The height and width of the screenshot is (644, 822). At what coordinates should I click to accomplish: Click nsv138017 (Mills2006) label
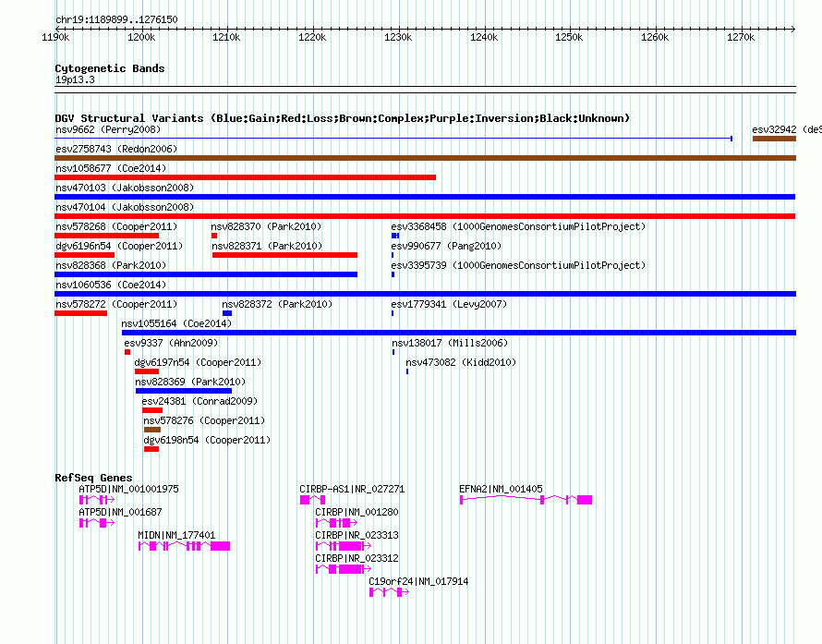pos(450,343)
